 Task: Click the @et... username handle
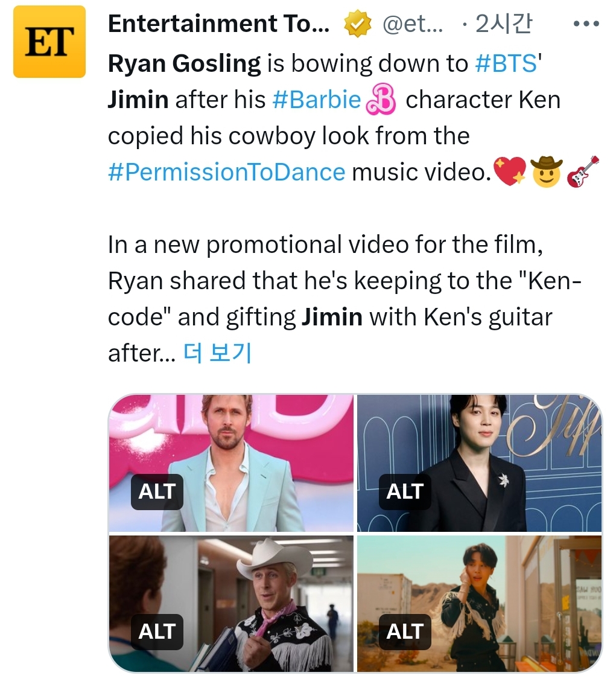pos(413,24)
